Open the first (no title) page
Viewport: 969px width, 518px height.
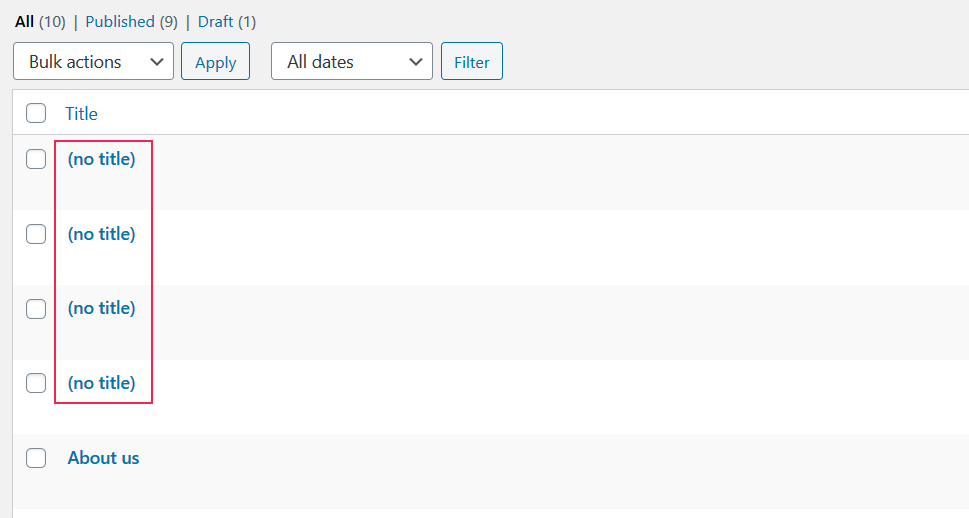pos(101,158)
